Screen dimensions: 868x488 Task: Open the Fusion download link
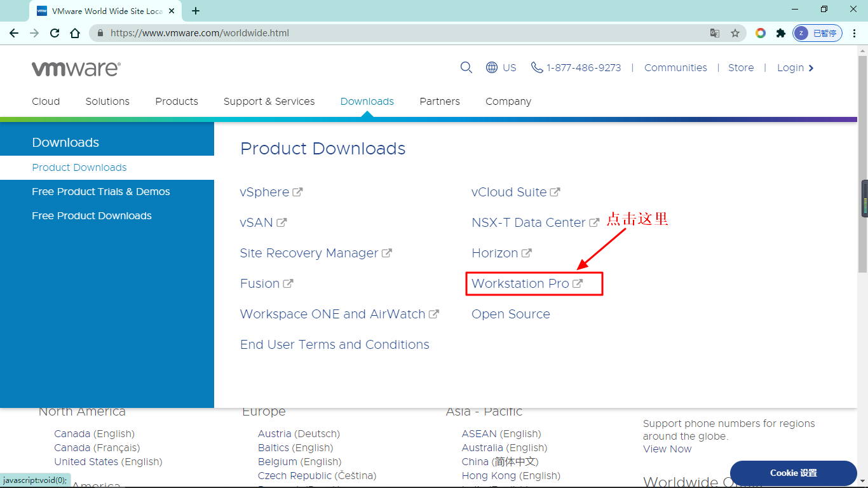click(x=266, y=283)
